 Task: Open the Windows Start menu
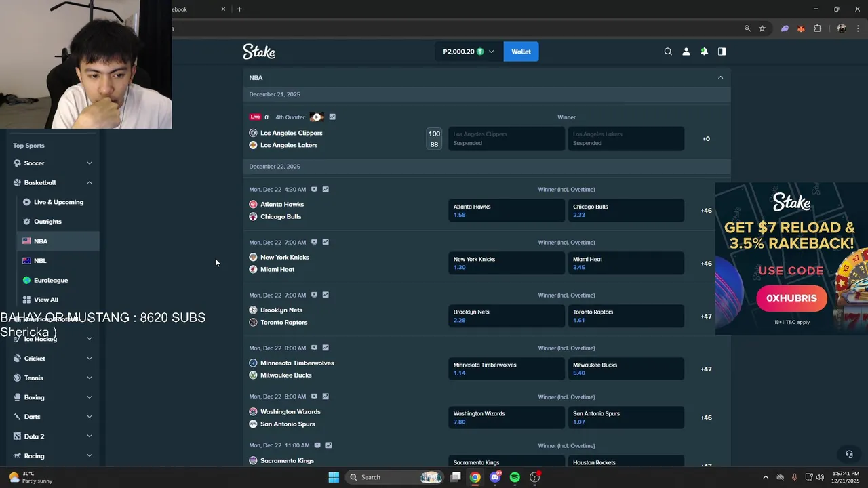pos(334,477)
